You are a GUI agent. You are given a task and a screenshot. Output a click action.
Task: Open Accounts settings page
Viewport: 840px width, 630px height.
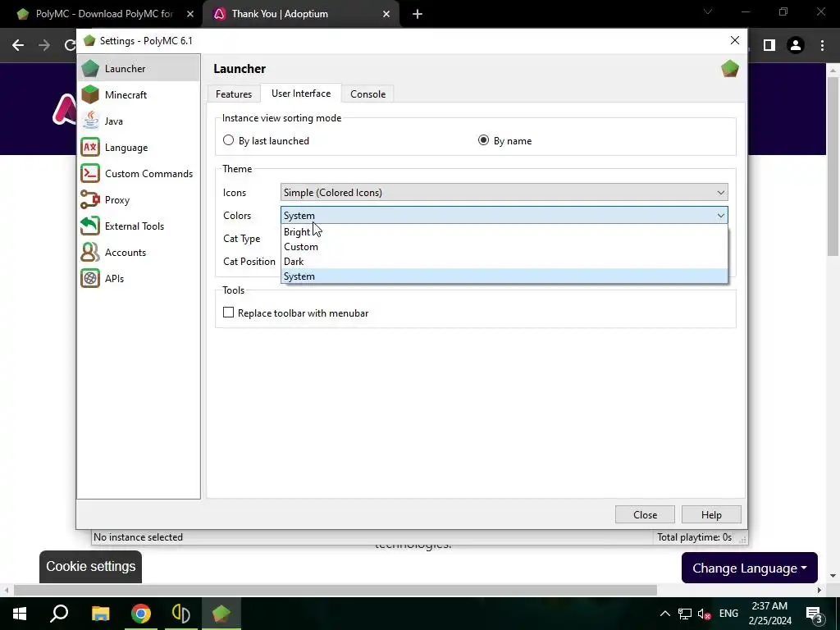(x=139, y=253)
